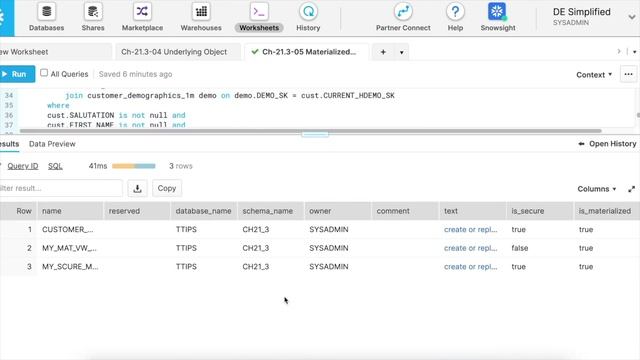The width and height of the screenshot is (640, 360).
Task: Download the query results
Action: [137, 188]
